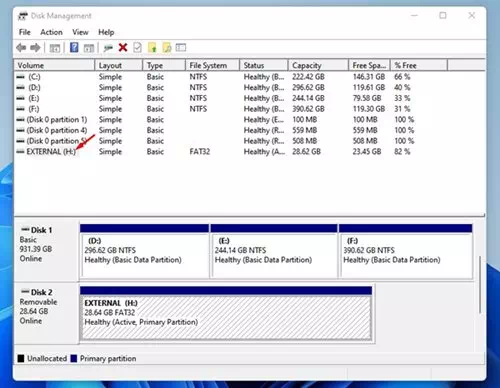
Task: Select the EXTERNAL (H:) volume name
Action: click(51, 151)
